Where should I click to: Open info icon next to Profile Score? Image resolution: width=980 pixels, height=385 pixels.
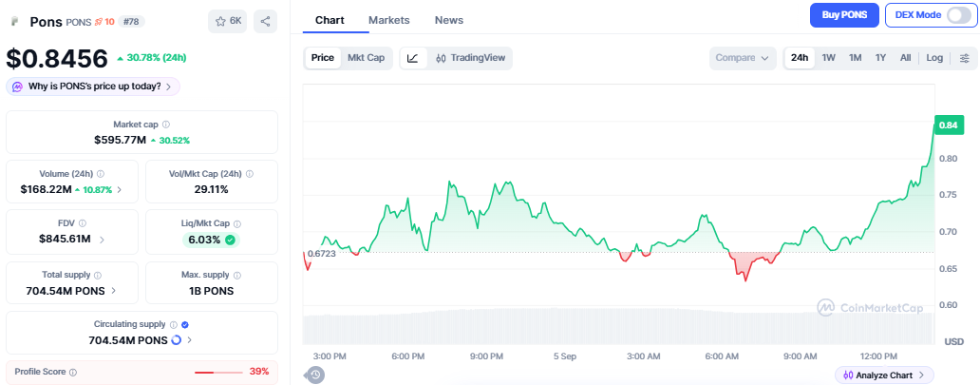[x=73, y=372]
